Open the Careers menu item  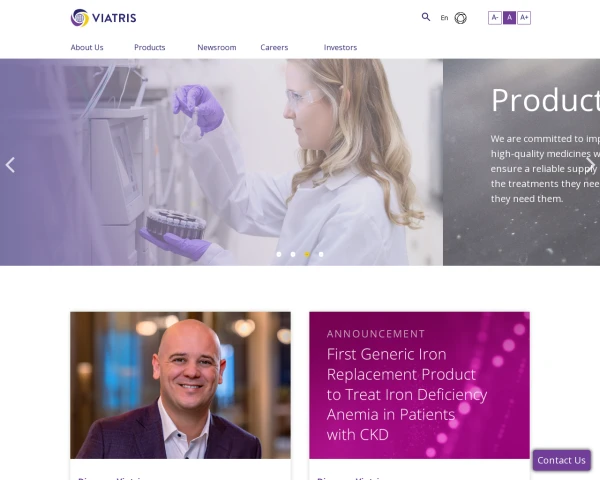(x=274, y=47)
